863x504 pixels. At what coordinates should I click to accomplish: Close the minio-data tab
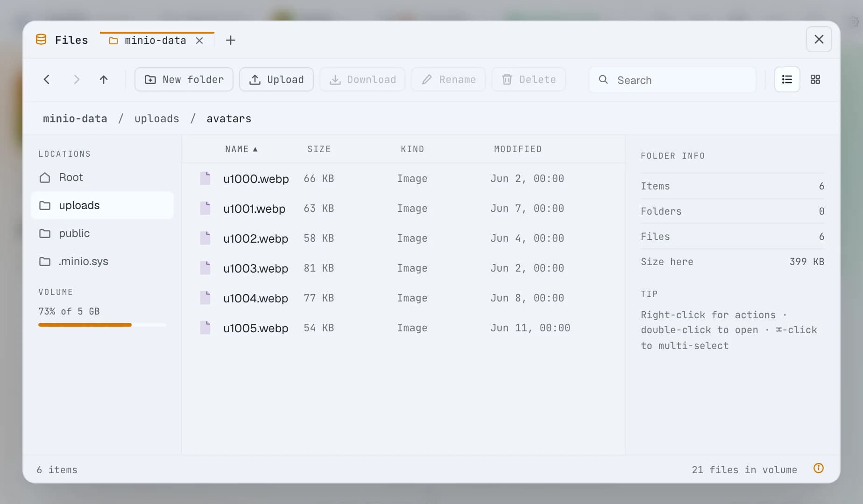[199, 41]
